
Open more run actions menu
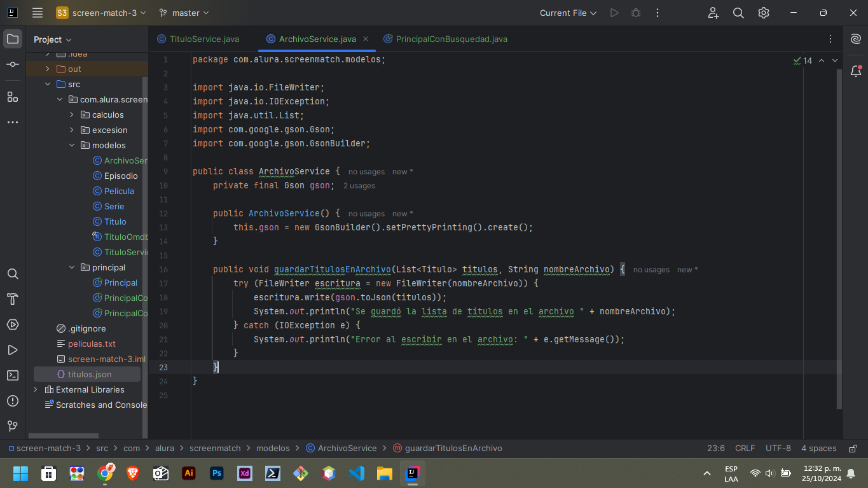pyautogui.click(x=658, y=13)
